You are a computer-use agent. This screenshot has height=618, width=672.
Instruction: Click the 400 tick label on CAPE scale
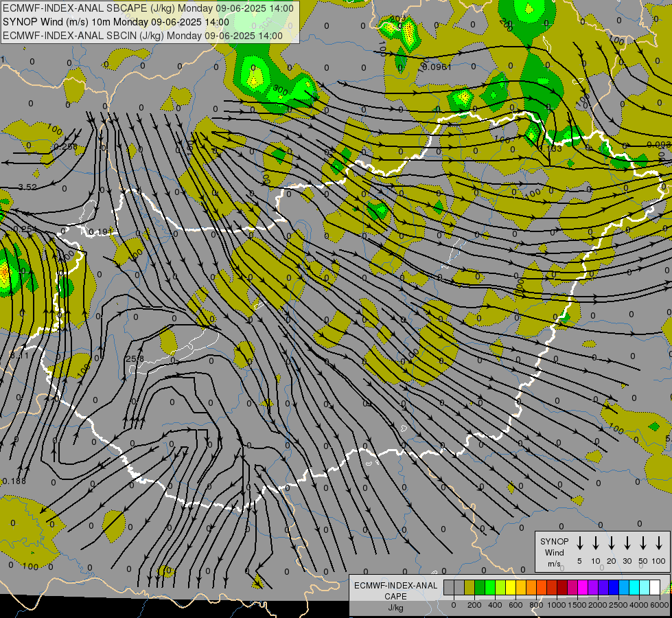click(x=495, y=605)
